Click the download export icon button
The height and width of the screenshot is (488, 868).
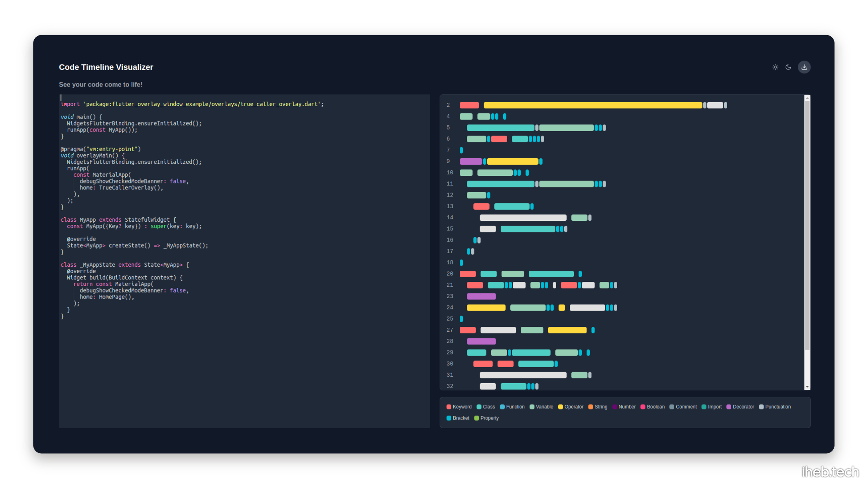(804, 67)
